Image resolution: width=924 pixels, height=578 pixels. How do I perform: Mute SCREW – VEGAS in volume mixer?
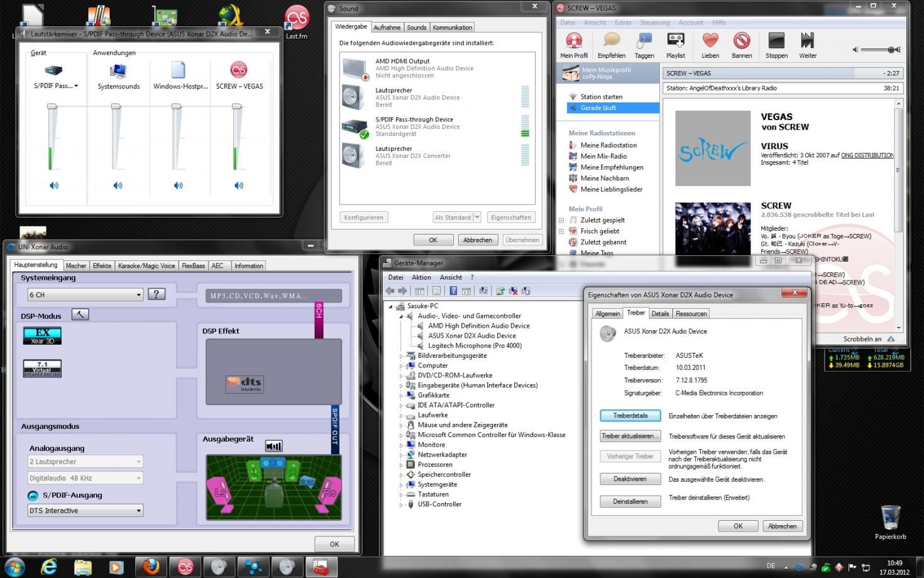click(239, 186)
